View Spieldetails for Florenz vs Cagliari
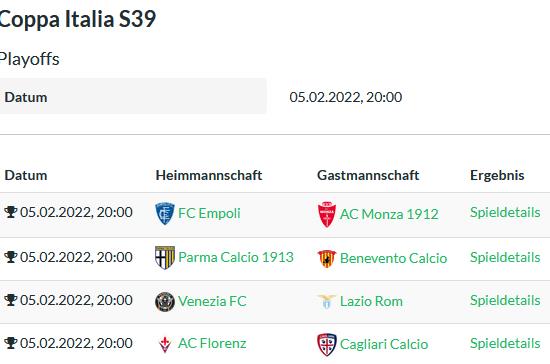The width and height of the screenshot is (550, 364). click(x=505, y=343)
